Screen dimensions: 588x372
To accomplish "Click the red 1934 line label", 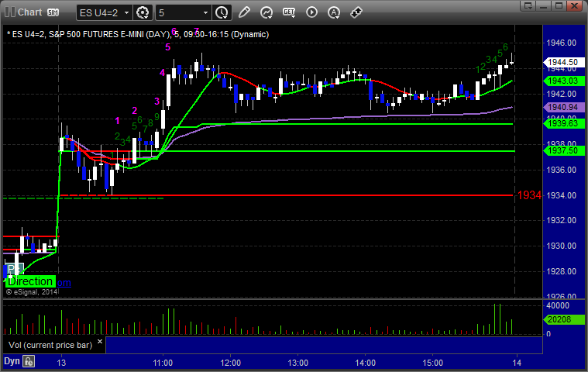I will [529, 195].
